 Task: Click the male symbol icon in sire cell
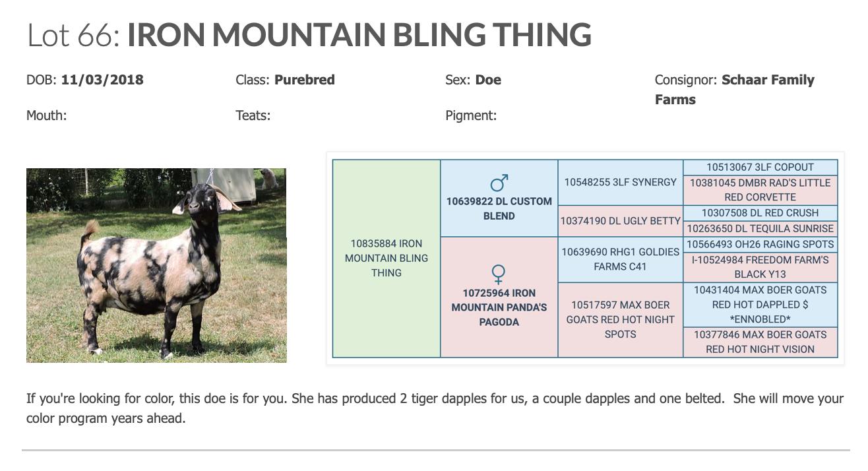click(x=499, y=182)
